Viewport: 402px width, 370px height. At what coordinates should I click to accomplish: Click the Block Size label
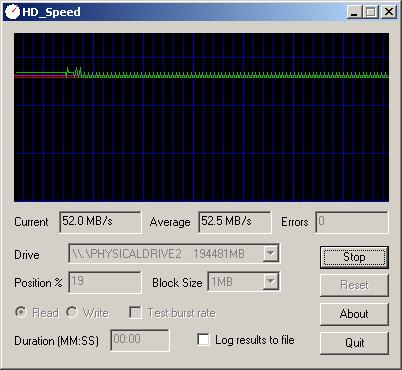click(x=177, y=283)
